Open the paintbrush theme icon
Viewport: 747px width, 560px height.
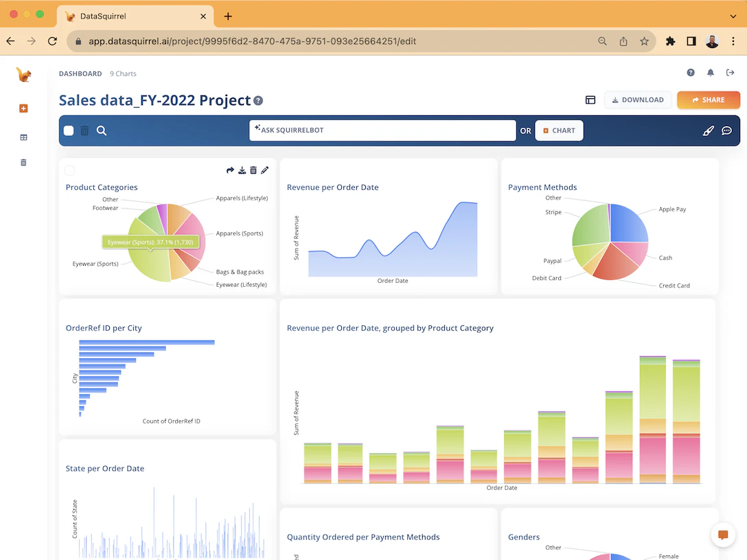(709, 130)
